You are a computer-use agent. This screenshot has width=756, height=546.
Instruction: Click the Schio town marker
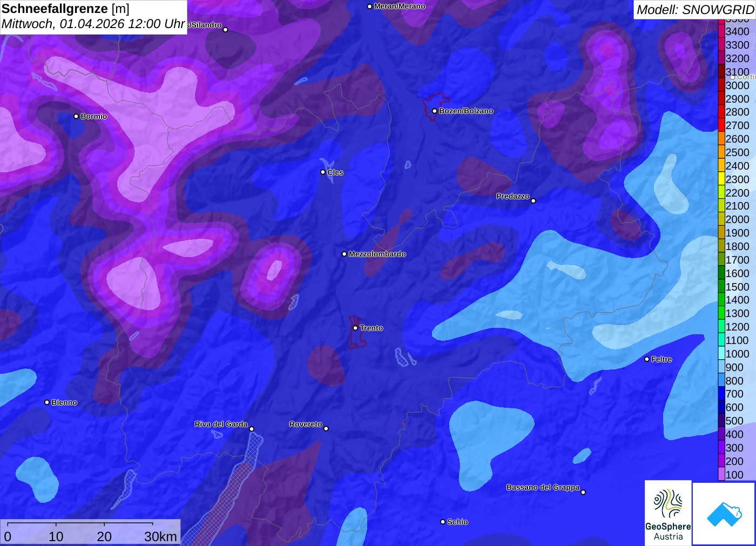coord(443,522)
